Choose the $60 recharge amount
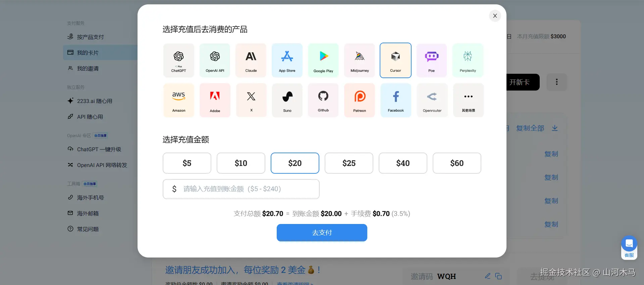Screen dimensions: 644x285 [x=457, y=163]
